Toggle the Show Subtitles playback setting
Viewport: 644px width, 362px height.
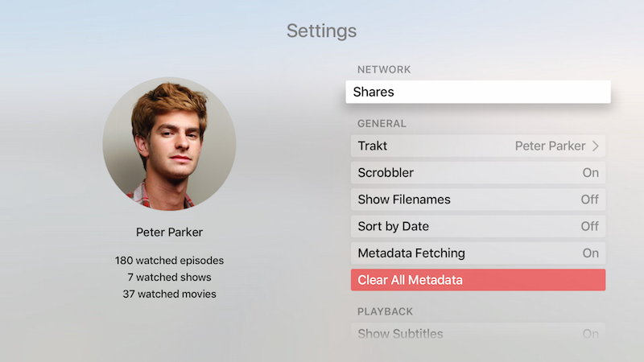pos(478,333)
